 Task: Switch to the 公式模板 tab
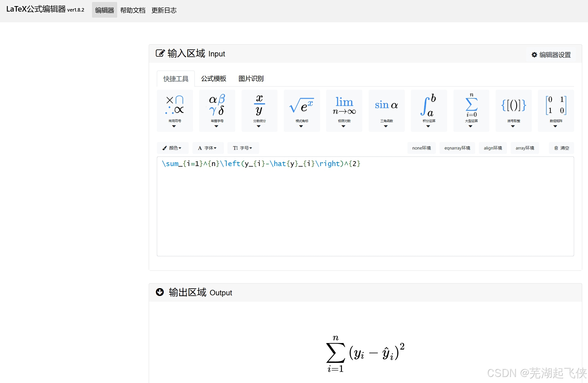coord(214,79)
